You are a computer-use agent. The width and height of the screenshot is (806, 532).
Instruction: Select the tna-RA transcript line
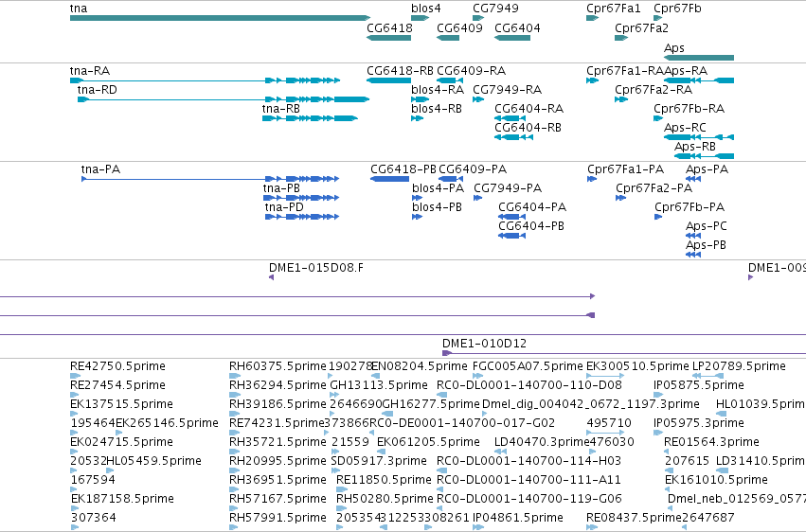[206, 80]
